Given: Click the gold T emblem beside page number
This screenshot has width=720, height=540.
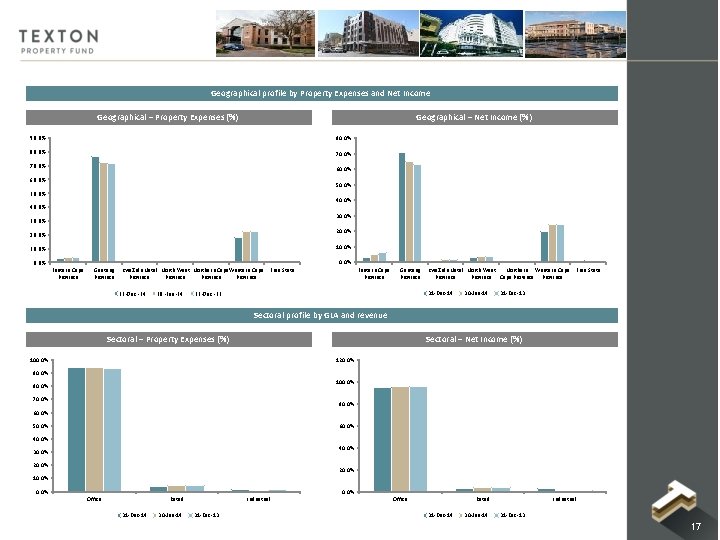Looking at the screenshot, I should [x=673, y=501].
